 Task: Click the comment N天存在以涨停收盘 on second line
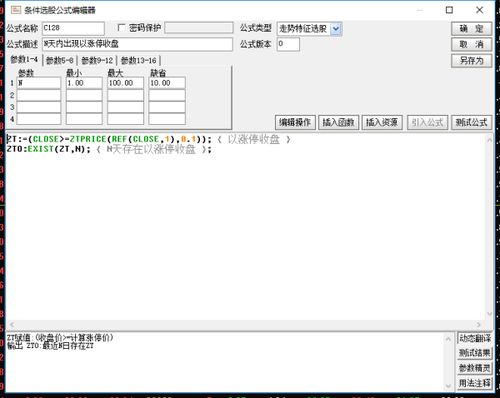pyautogui.click(x=151, y=149)
